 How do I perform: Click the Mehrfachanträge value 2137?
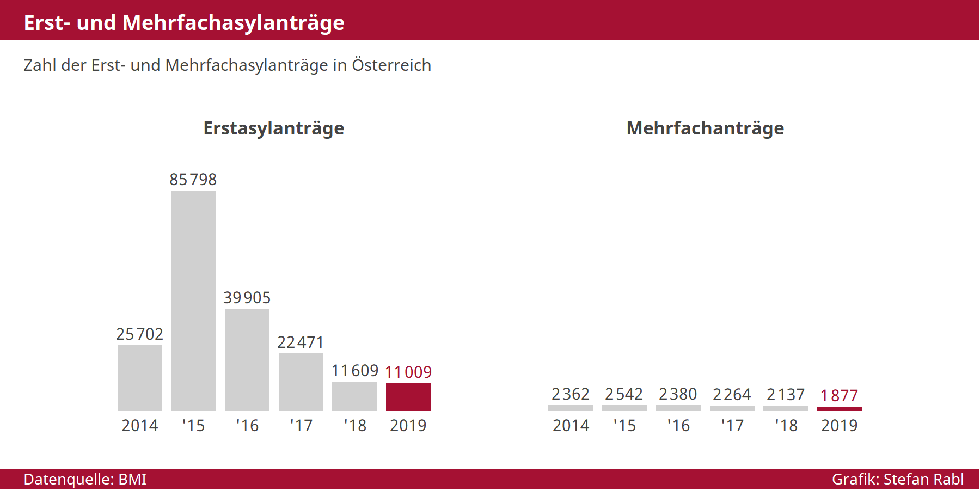coord(786,395)
